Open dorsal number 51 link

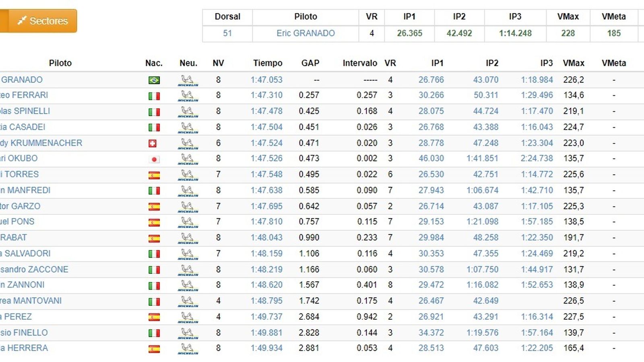pos(227,33)
